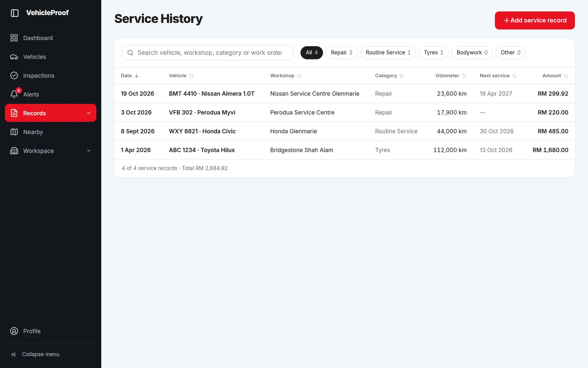Sort table by Next service arrows
The height and width of the screenshot is (368, 588).
514,76
